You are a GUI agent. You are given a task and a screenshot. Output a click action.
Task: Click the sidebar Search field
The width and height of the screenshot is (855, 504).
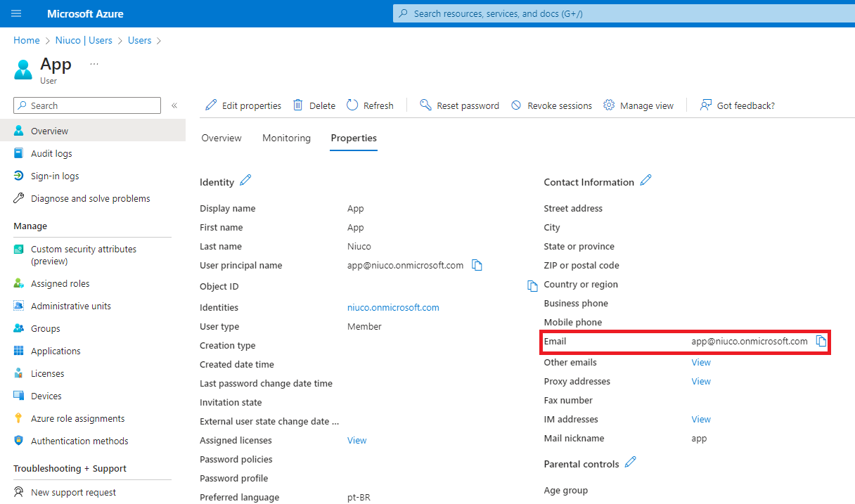point(87,105)
